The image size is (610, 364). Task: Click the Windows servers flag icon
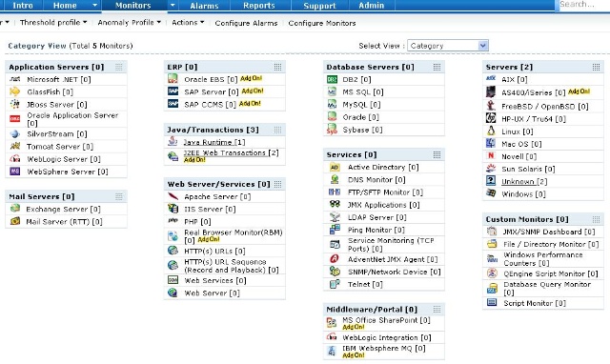click(x=491, y=193)
